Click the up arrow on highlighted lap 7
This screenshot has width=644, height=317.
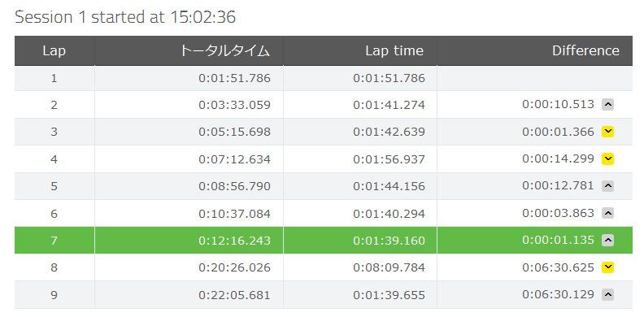(607, 241)
